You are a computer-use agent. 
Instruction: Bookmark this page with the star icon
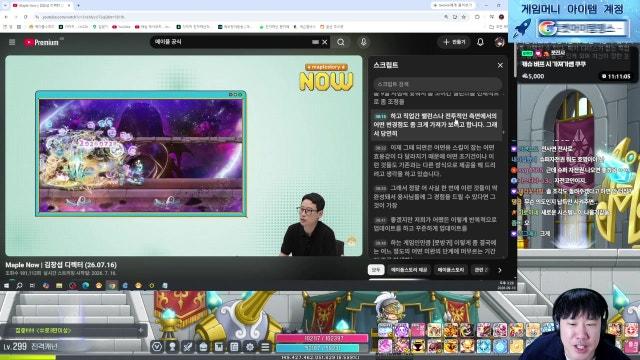coord(464,17)
